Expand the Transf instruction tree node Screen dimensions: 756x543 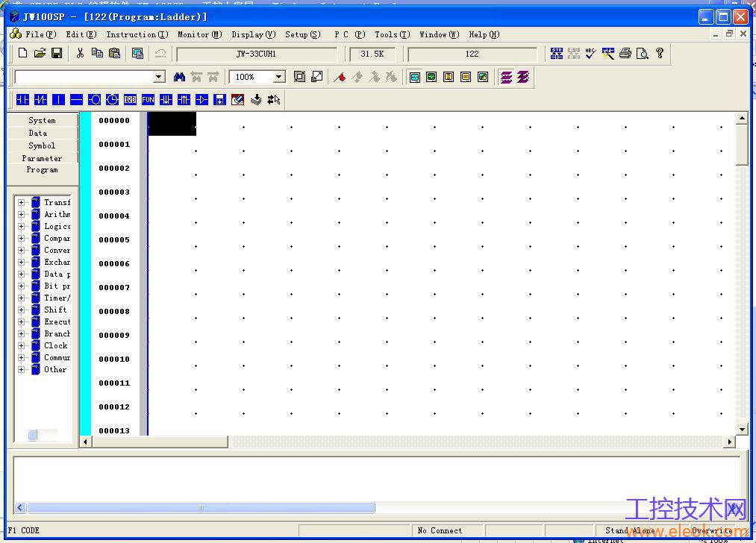[21, 202]
